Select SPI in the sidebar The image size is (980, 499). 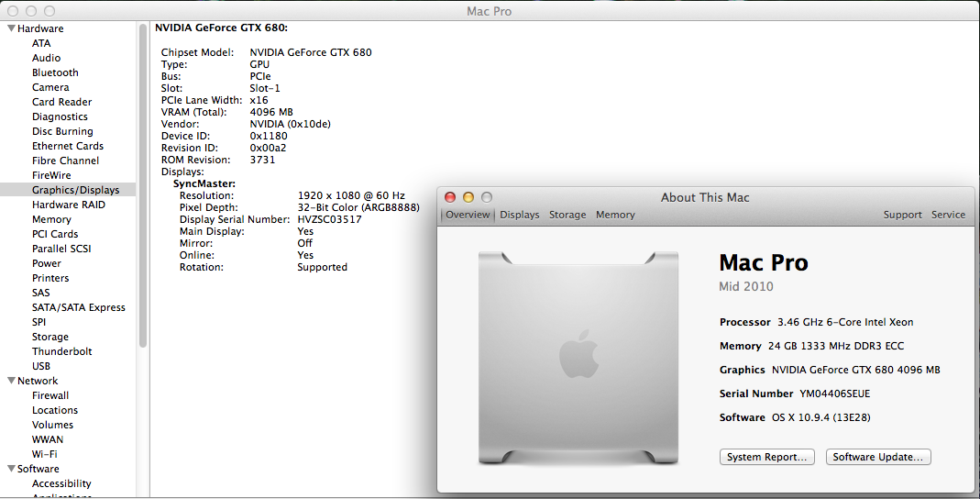[x=39, y=322]
